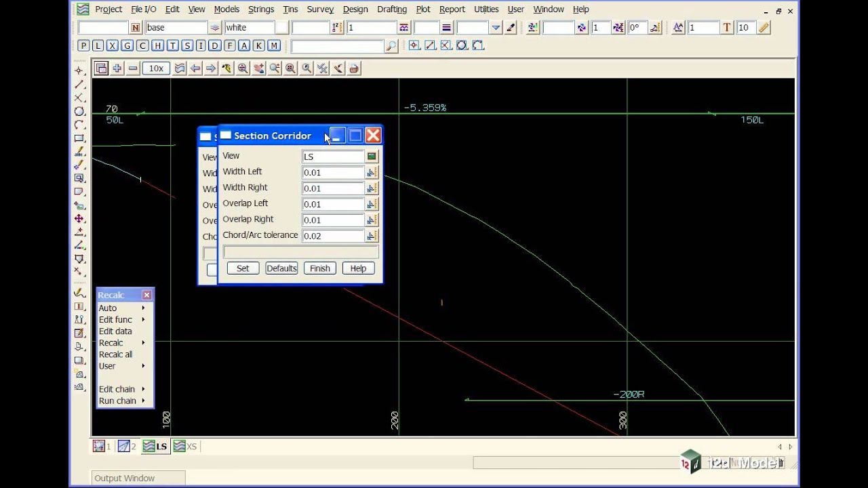Toggle the S snap button

186,45
